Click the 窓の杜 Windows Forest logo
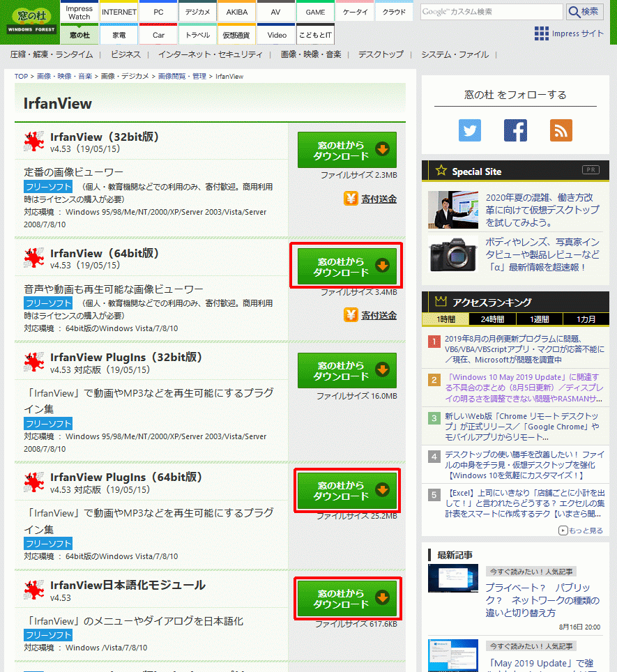 pyautogui.click(x=31, y=22)
